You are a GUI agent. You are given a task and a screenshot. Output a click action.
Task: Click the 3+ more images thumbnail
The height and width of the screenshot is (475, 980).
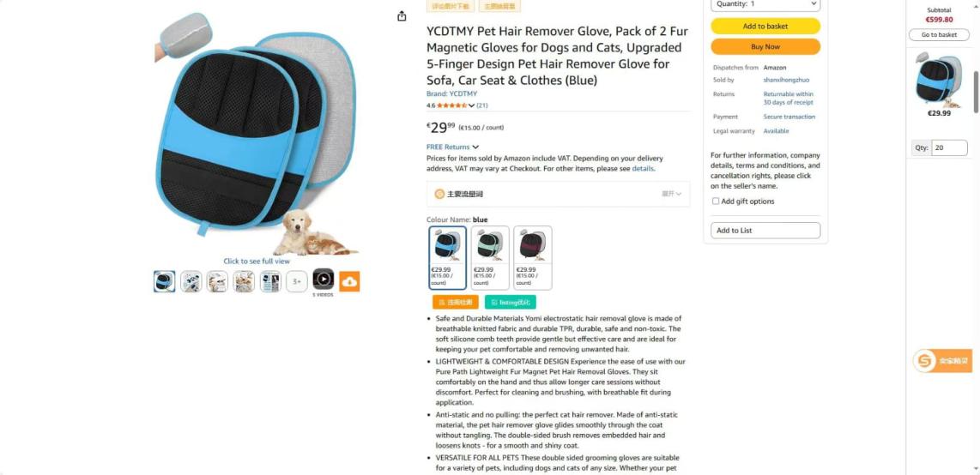pos(297,281)
